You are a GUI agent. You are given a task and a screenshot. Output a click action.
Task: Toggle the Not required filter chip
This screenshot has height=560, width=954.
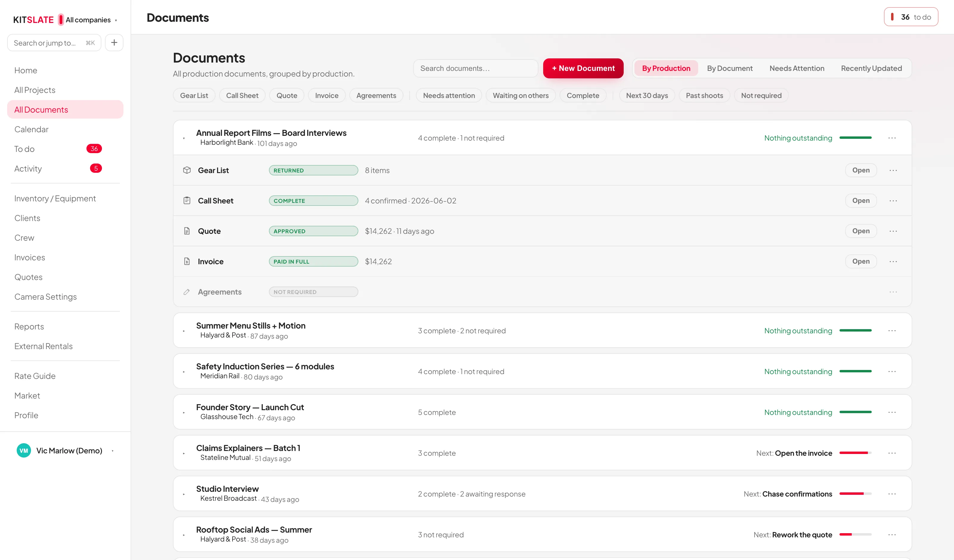tap(761, 95)
